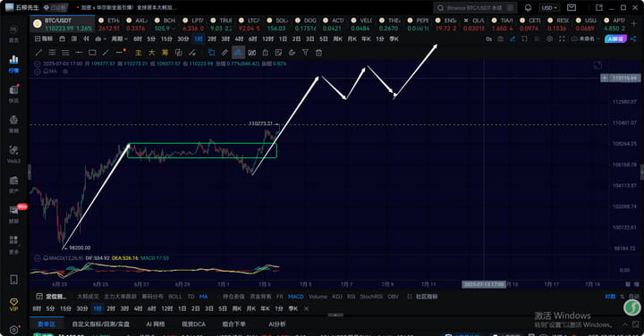Expand the 周期 period dropdown
Image resolution: width=644 pixels, height=336 pixels.
pos(119,39)
